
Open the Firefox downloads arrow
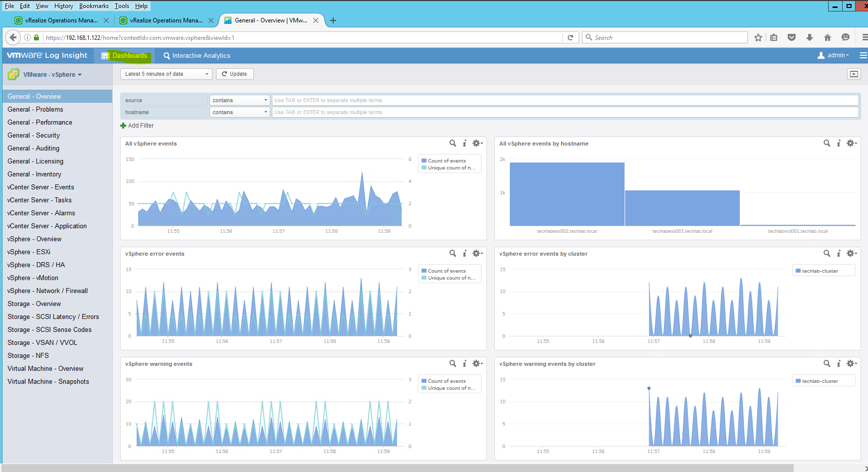click(810, 37)
